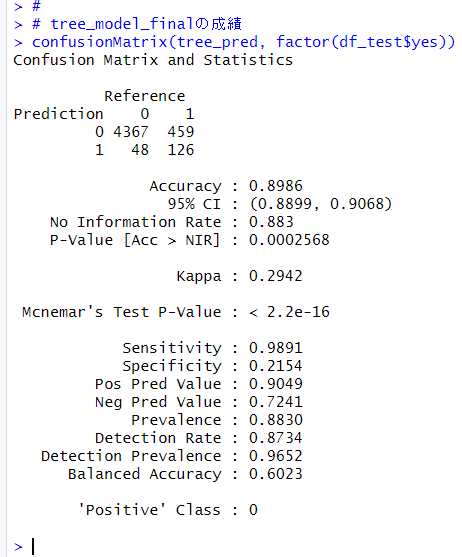Click the Mcnemar's Test P-Value text
Image resolution: width=462 pixels, height=557 pixels.
tap(122, 312)
